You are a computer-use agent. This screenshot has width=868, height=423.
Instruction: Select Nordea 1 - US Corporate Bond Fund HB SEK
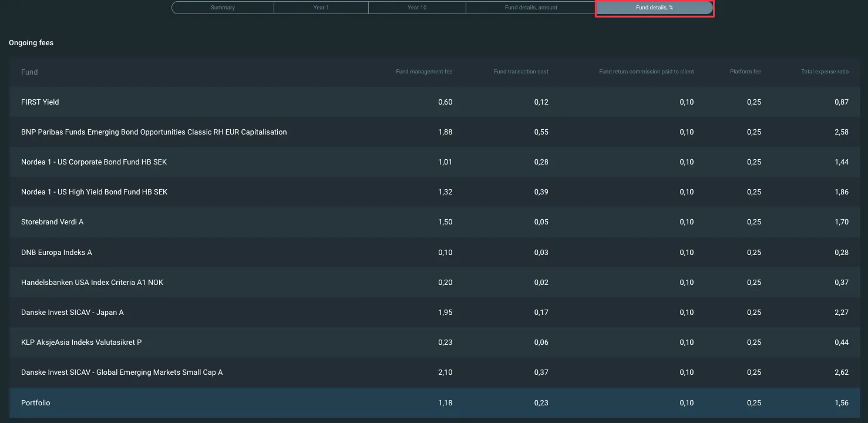pyautogui.click(x=94, y=162)
